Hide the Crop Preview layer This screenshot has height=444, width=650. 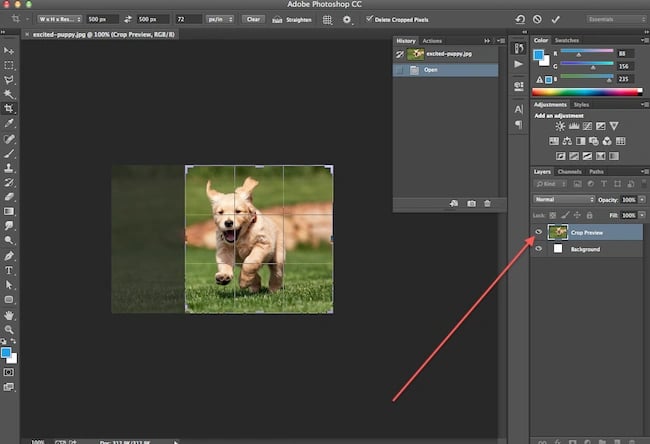click(538, 231)
